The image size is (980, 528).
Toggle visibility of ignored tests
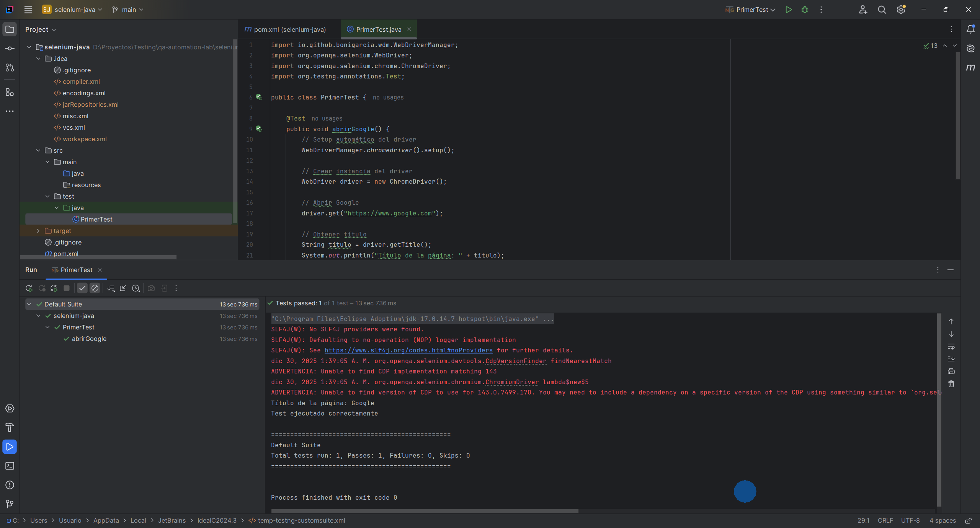tap(95, 288)
